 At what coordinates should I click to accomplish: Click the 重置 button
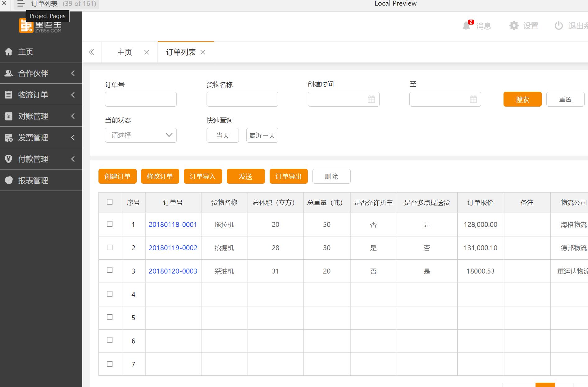click(x=565, y=99)
